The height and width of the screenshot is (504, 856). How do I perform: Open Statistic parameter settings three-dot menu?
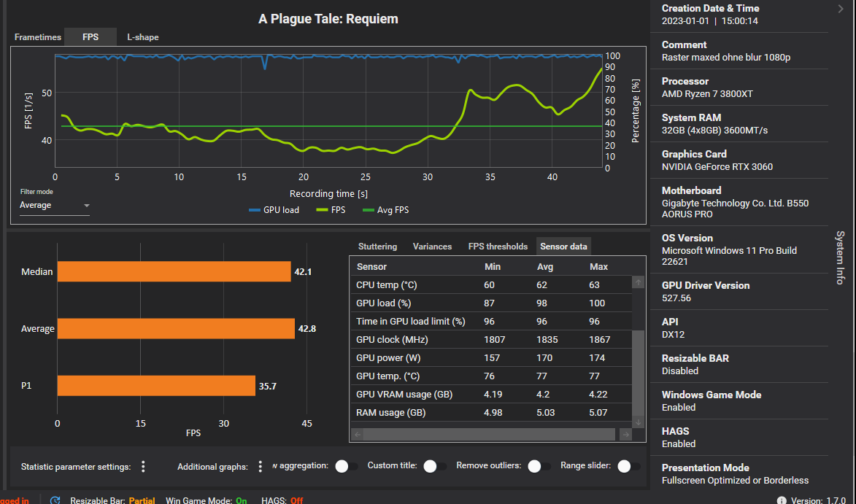[143, 466]
